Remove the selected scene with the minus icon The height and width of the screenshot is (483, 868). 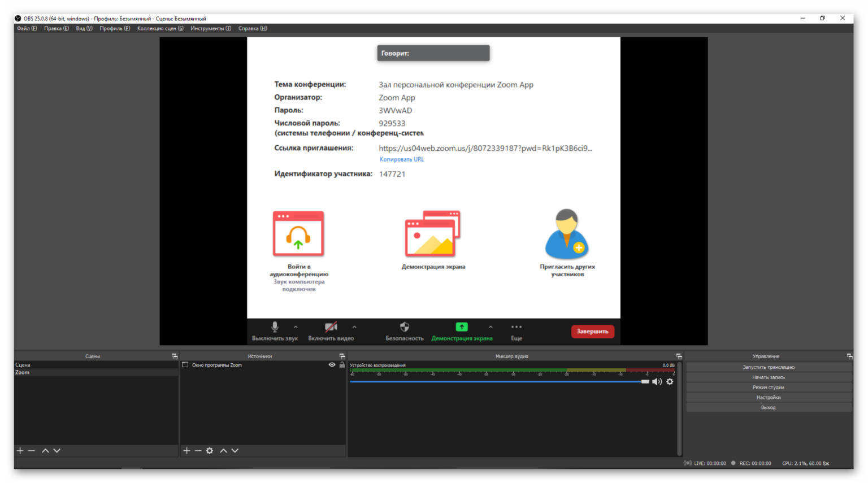tap(32, 451)
